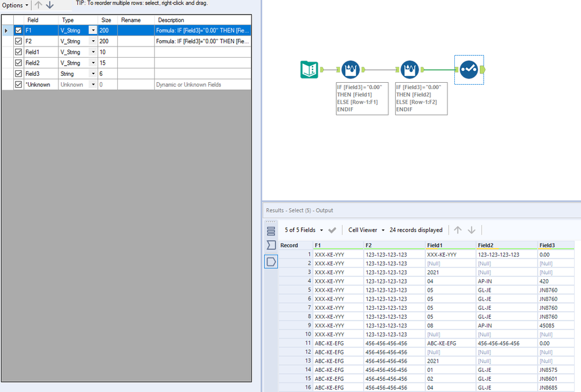
Task: Click the Field column header in configuration
Action: (41, 20)
